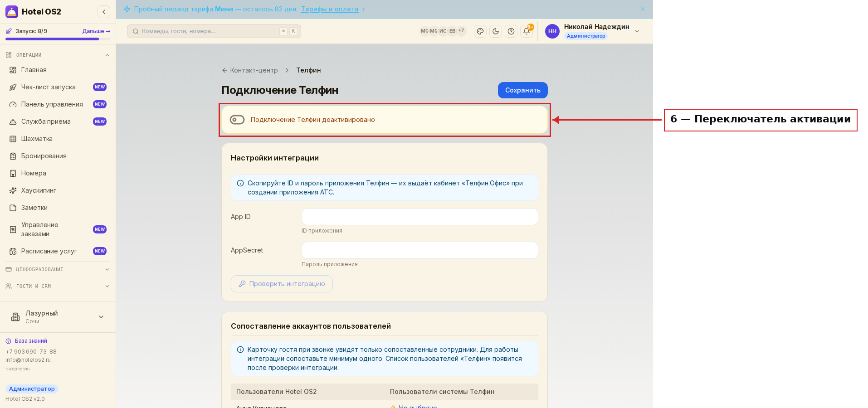Click the Бронирования clipboard icon
Viewport: 868px width, 408px height.
13,156
